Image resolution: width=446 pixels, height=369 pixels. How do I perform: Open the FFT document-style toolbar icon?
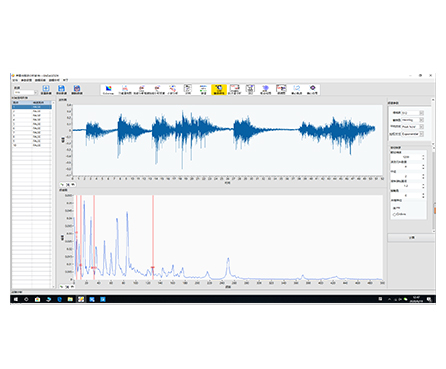pyautogui.click(x=188, y=89)
